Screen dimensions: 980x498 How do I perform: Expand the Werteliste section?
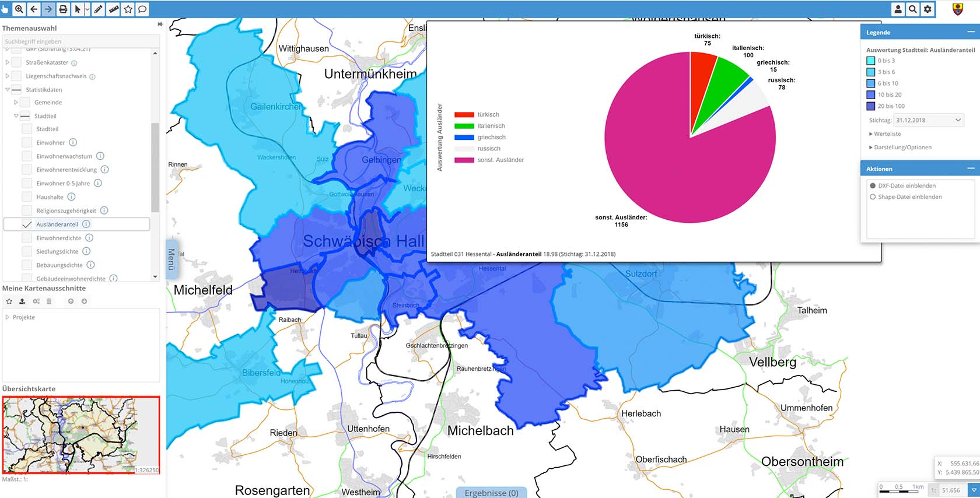[x=885, y=134]
